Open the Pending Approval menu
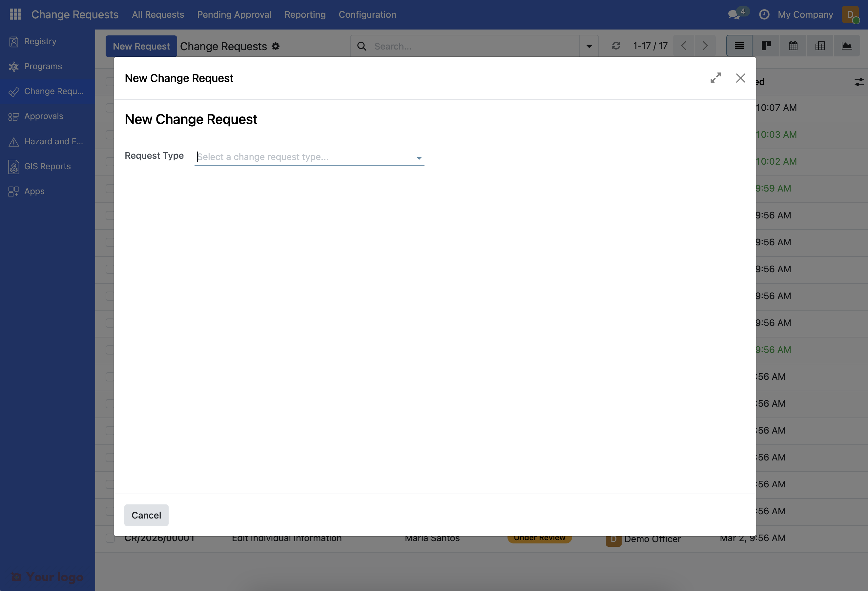868x591 pixels. [234, 14]
